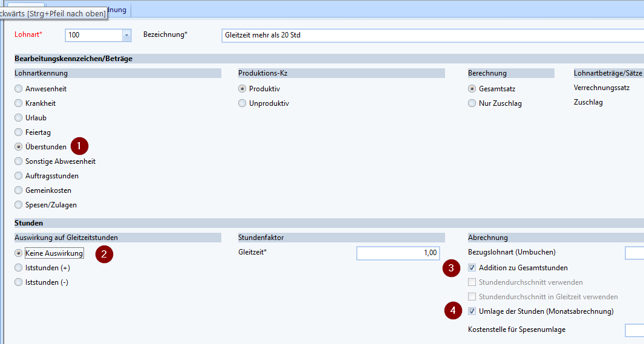Image resolution: width=644 pixels, height=344 pixels.
Task: Click the Gleitzeit Stundenfaktor field
Action: 398,253
